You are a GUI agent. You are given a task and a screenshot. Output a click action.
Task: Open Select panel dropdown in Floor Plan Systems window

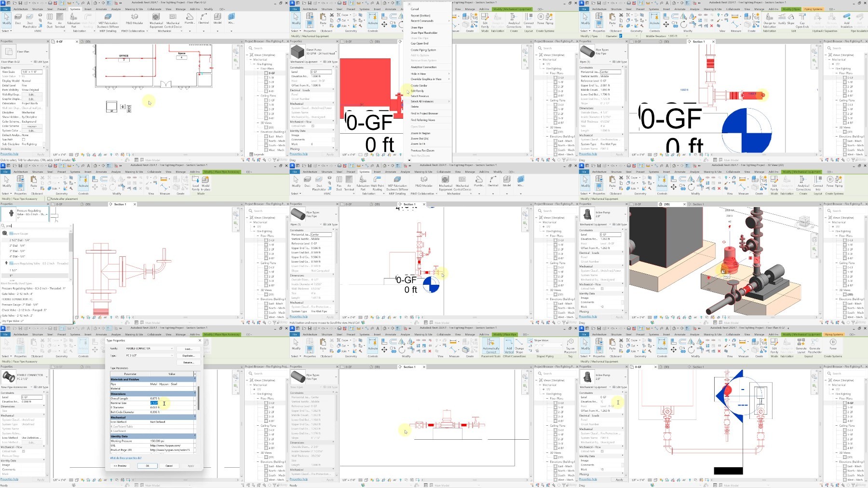pyautogui.click(x=6, y=31)
